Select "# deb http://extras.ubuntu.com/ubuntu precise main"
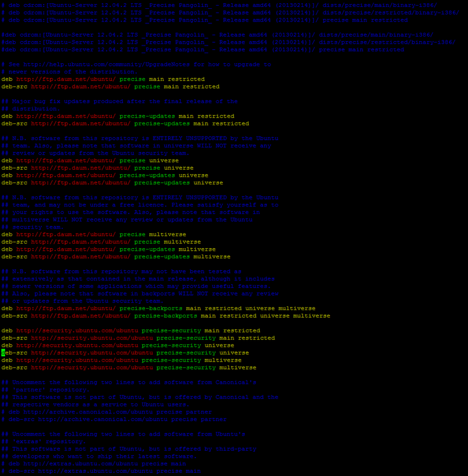 coord(94,464)
